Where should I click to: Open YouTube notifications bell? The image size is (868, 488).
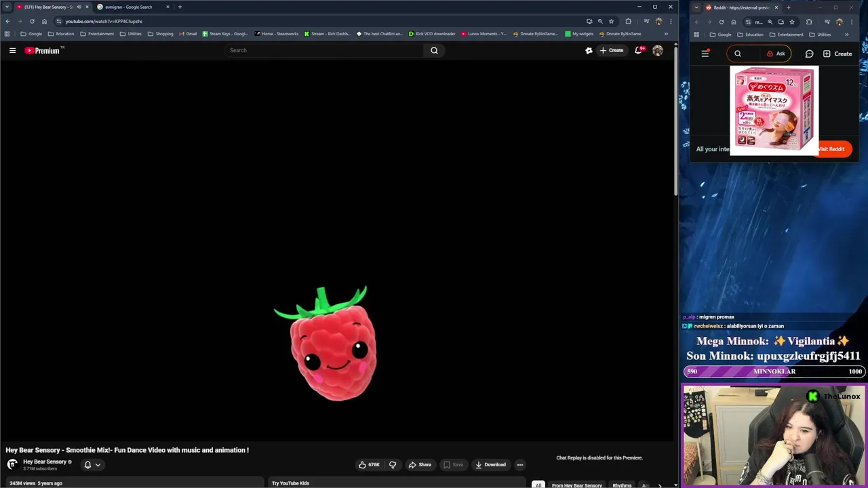pos(639,50)
